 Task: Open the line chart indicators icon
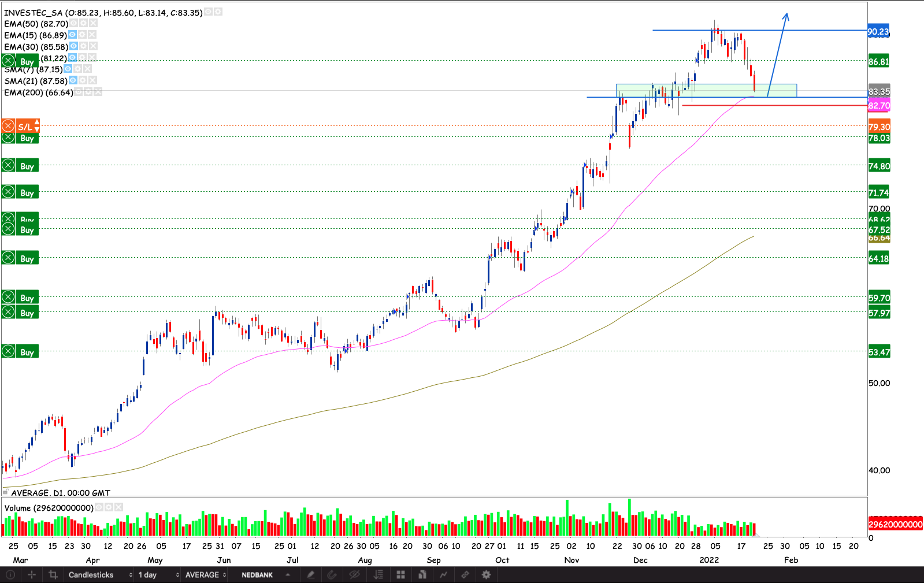pyautogui.click(x=443, y=574)
